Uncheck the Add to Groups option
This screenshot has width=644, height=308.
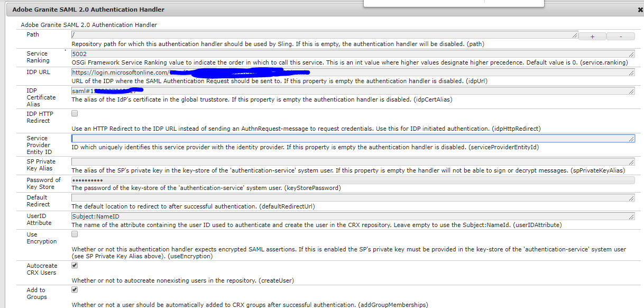click(74, 289)
